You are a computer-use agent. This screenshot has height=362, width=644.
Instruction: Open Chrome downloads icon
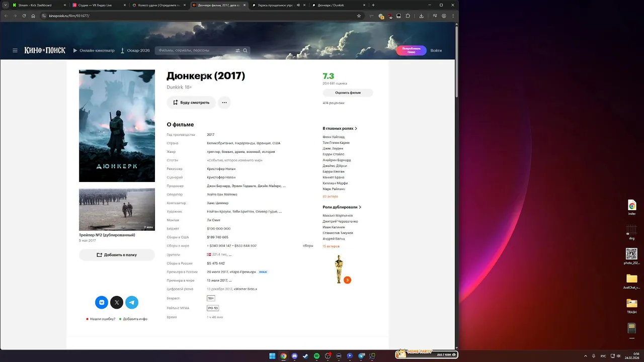421,16
